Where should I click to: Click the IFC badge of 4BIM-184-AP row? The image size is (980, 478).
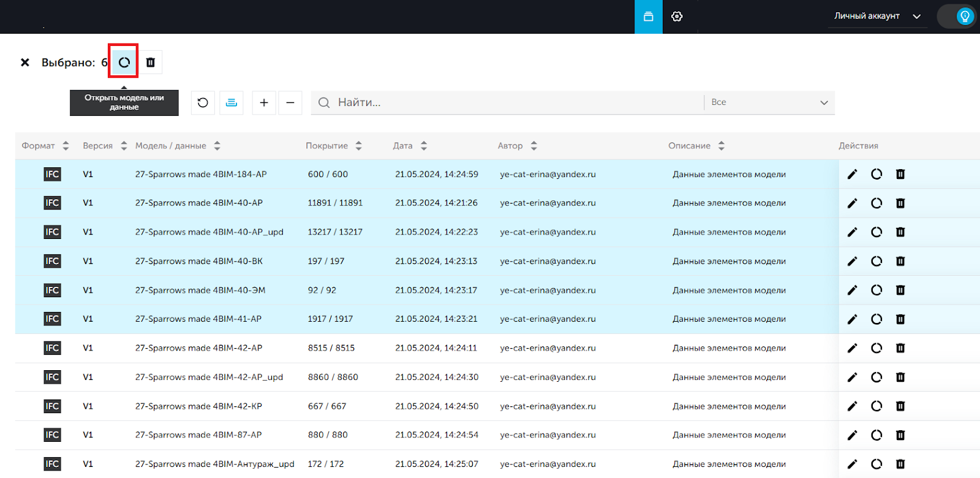pyautogui.click(x=52, y=174)
